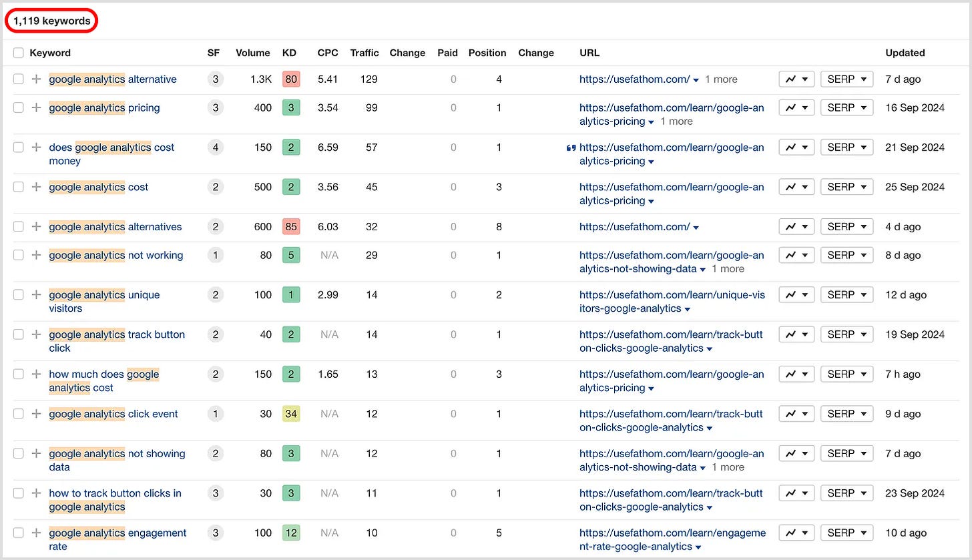
Task: Open trend chart for google analytics pricing row
Action: click(796, 107)
